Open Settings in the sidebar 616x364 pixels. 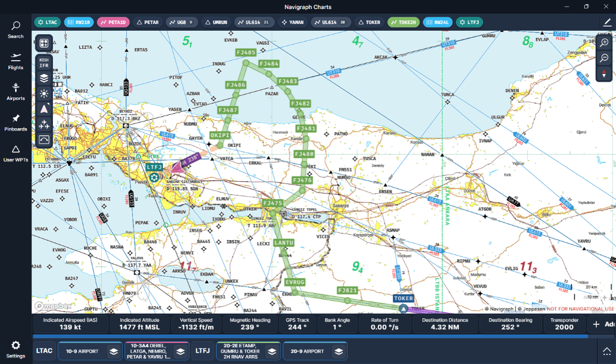pos(16,350)
